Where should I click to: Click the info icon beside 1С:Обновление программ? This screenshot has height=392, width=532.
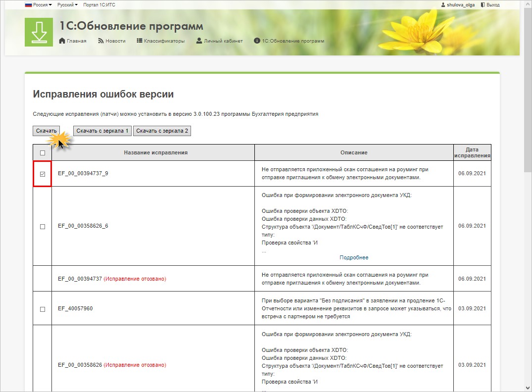tap(257, 41)
